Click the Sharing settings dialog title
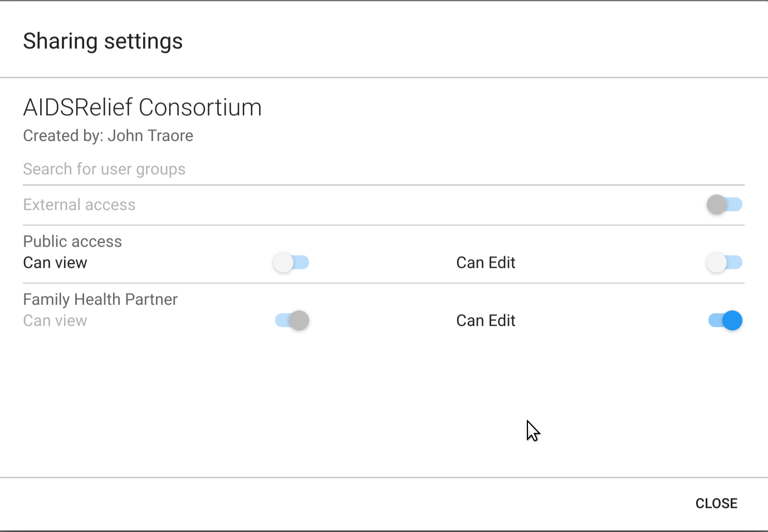This screenshot has width=768, height=532. pos(103,41)
